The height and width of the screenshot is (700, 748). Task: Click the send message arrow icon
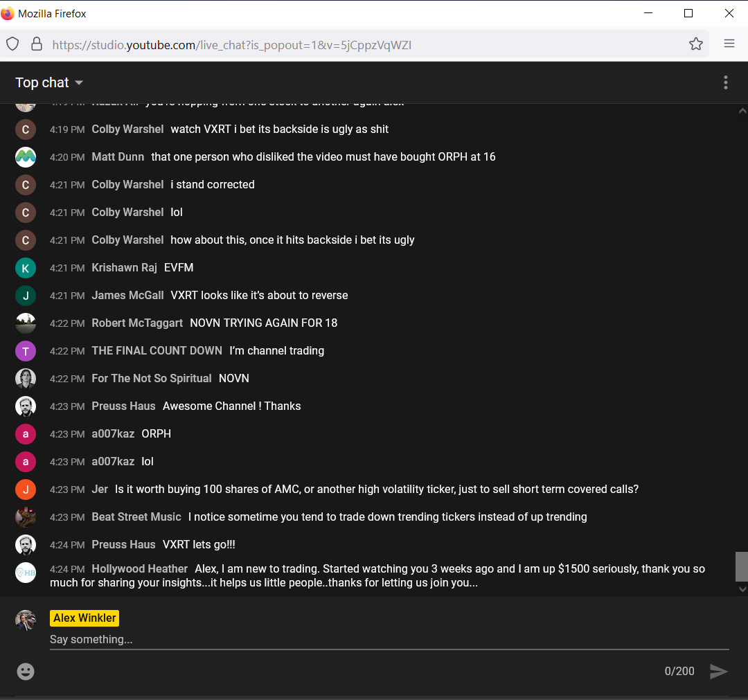[718, 671]
